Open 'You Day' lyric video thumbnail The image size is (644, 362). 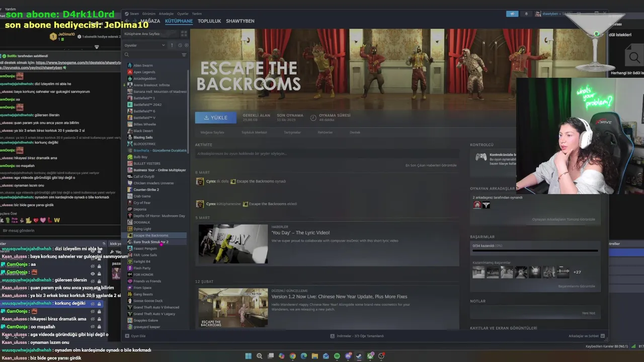[233, 244]
